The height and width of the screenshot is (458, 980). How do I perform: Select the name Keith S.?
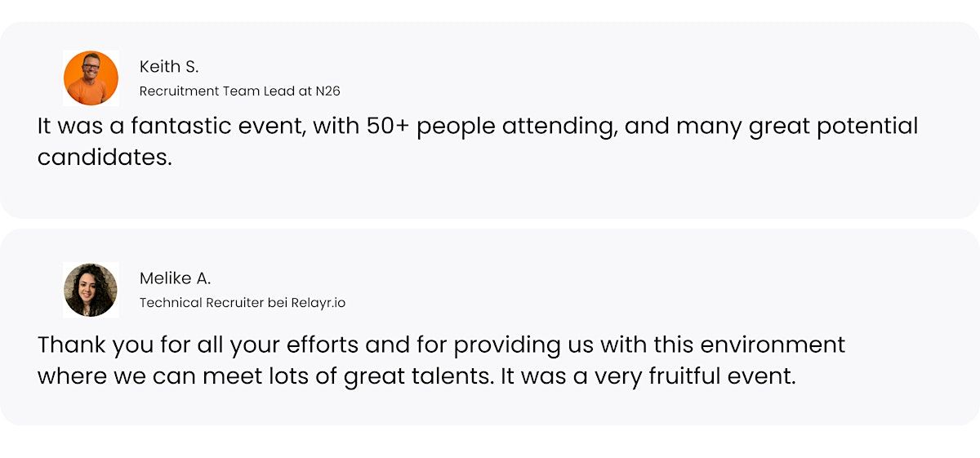point(169,67)
